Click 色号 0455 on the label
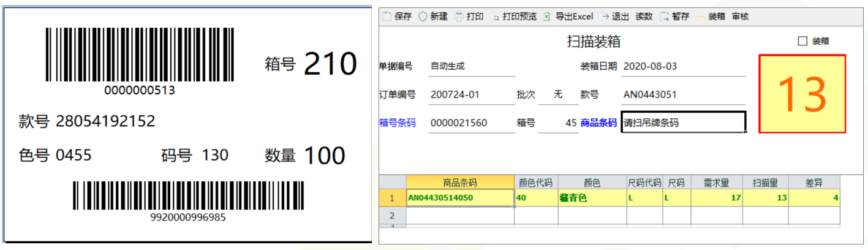The image size is (868, 250). click(x=55, y=156)
